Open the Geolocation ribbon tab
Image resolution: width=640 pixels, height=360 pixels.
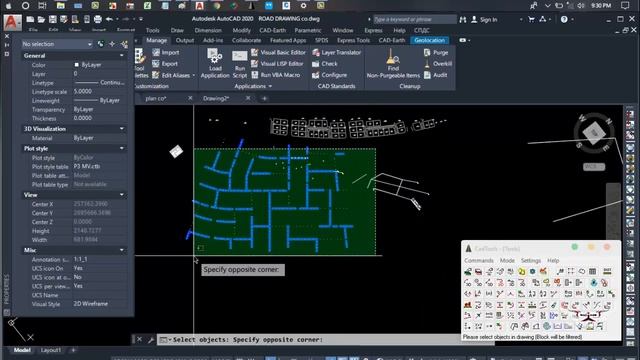pos(429,40)
